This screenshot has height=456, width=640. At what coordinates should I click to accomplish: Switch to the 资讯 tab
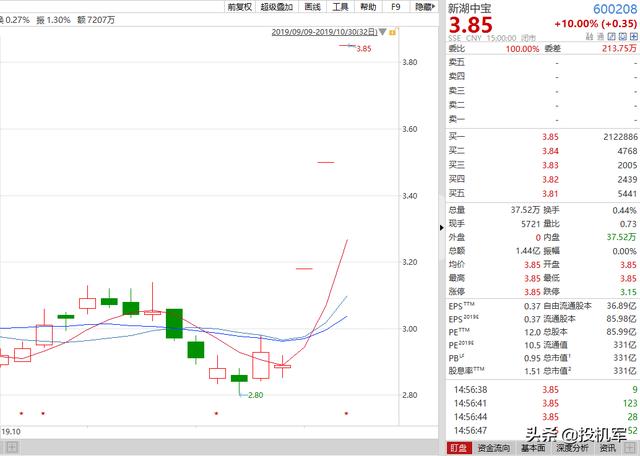coord(608,448)
